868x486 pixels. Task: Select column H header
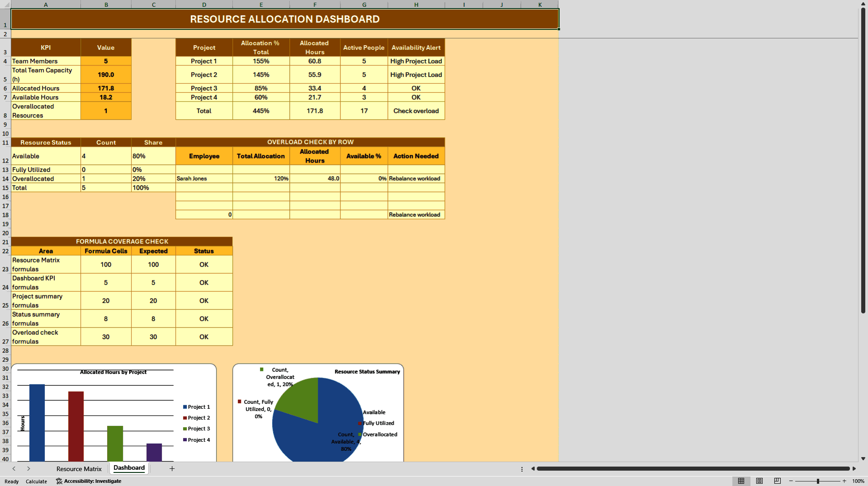click(x=416, y=5)
